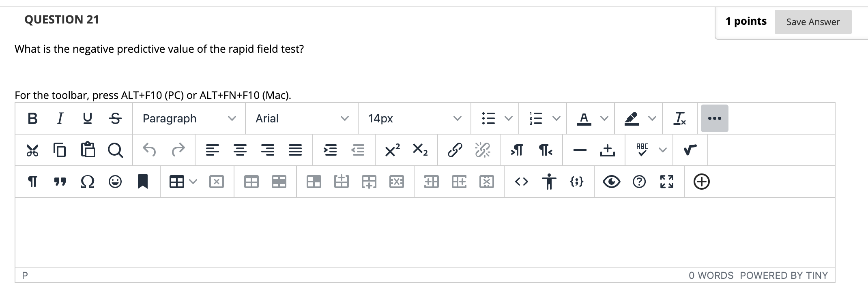
Task: Insert an anchor bookmark
Action: click(142, 182)
